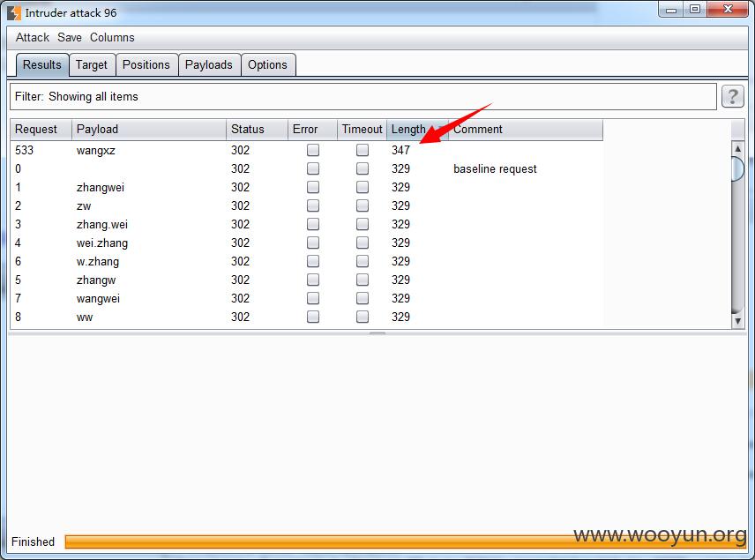Select the baseline request comment cell
This screenshot has height=560, width=755.
495,169
